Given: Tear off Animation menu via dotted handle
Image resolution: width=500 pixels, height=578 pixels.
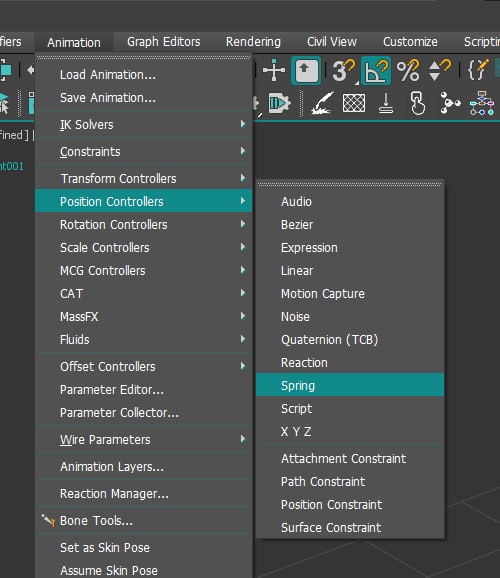Looking at the screenshot, I should coord(144,58).
